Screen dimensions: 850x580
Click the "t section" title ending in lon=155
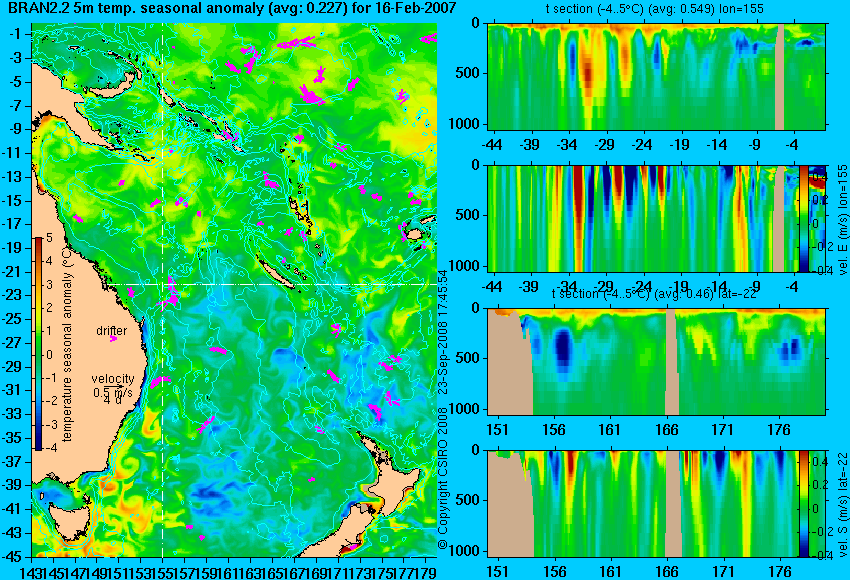pyautogui.click(x=655, y=9)
